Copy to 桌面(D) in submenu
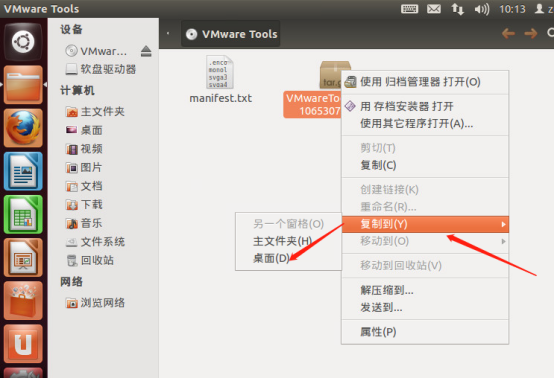This screenshot has width=554, height=379. coord(288,258)
